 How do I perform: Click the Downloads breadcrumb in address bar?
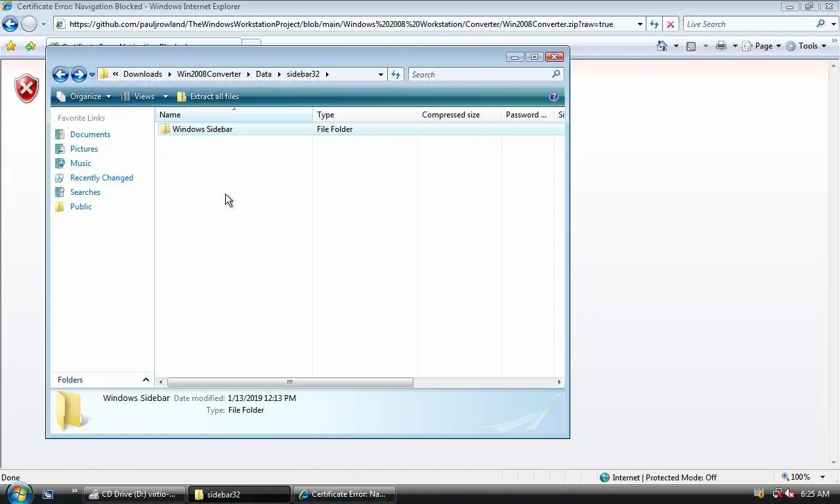click(x=142, y=74)
